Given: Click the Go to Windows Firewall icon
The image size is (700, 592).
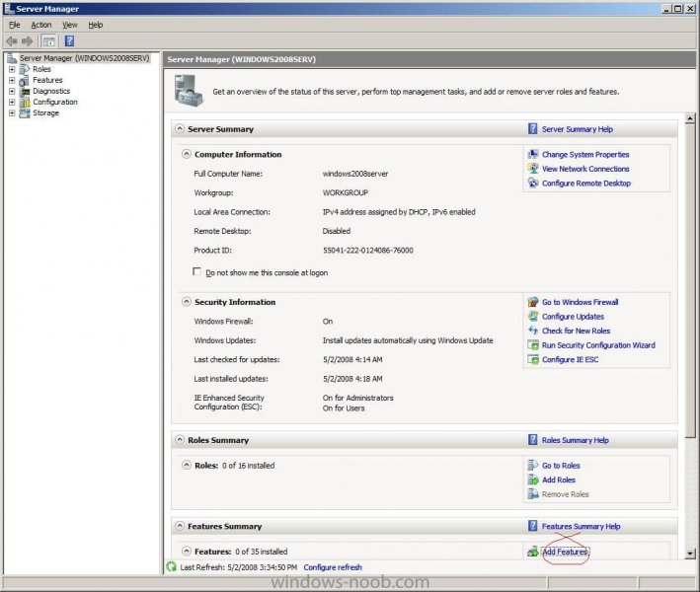Looking at the screenshot, I should coord(533,302).
